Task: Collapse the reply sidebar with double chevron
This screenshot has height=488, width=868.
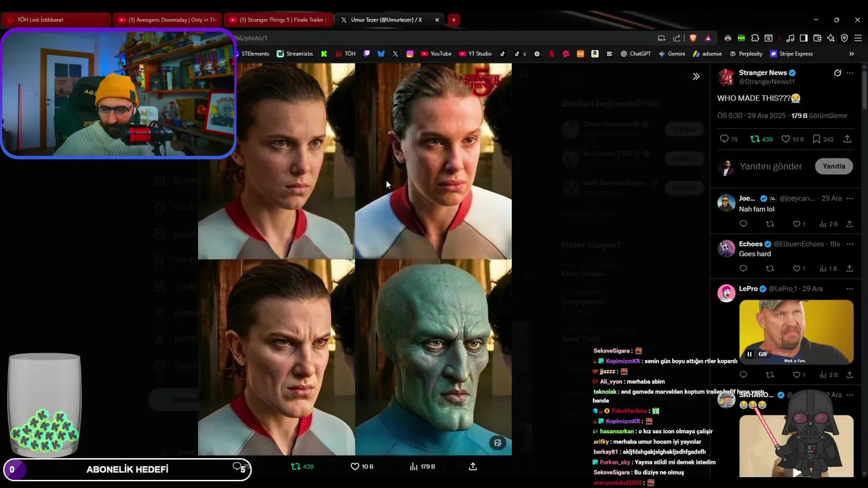Action: 696,77
